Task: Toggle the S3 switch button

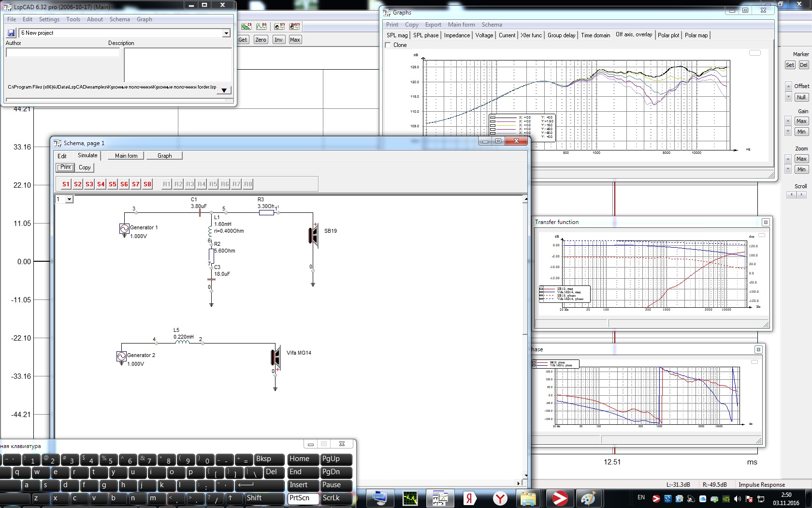Action: 89,184
